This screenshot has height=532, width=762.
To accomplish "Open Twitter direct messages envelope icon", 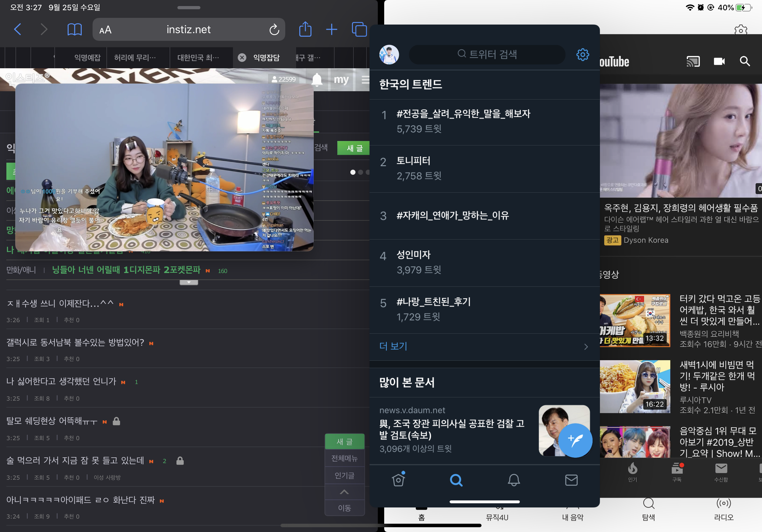I will click(x=571, y=480).
